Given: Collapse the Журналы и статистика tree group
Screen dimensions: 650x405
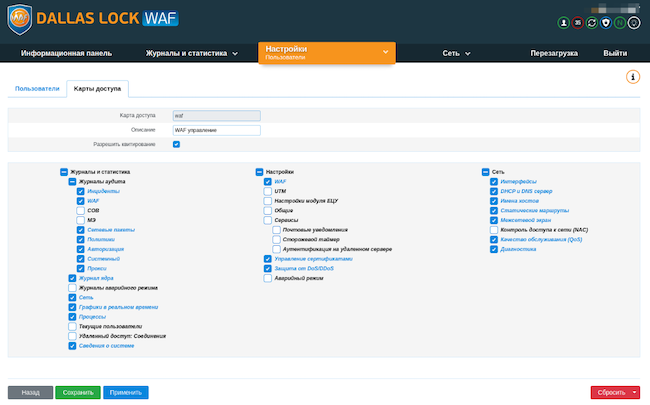Looking at the screenshot, I should tap(64, 172).
